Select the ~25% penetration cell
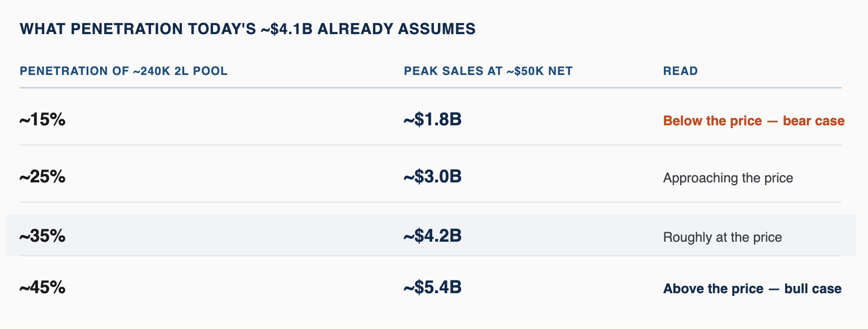Image resolution: width=868 pixels, height=329 pixels. coord(43,177)
